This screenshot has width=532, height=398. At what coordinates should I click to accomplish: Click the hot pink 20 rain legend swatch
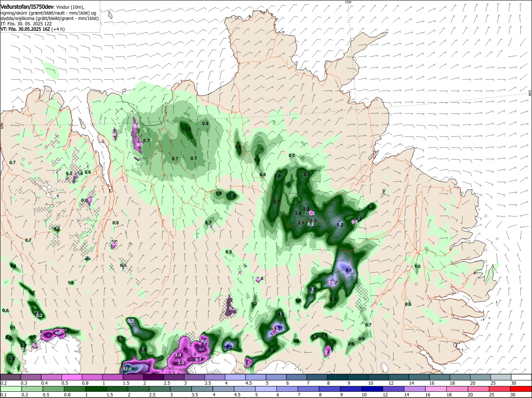pos(478,389)
